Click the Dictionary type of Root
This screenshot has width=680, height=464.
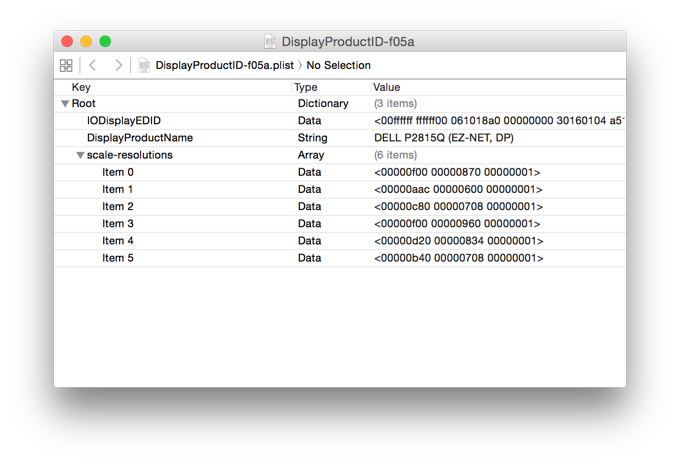323,104
